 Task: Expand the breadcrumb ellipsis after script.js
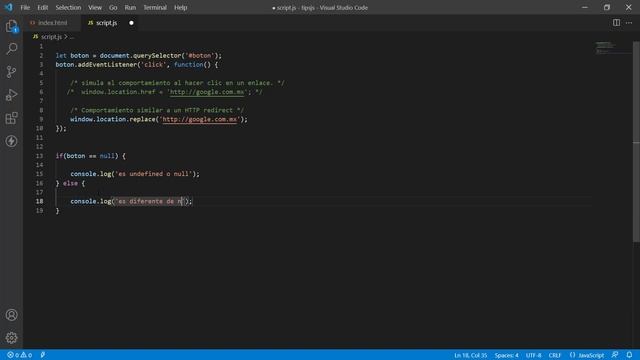click(72, 37)
